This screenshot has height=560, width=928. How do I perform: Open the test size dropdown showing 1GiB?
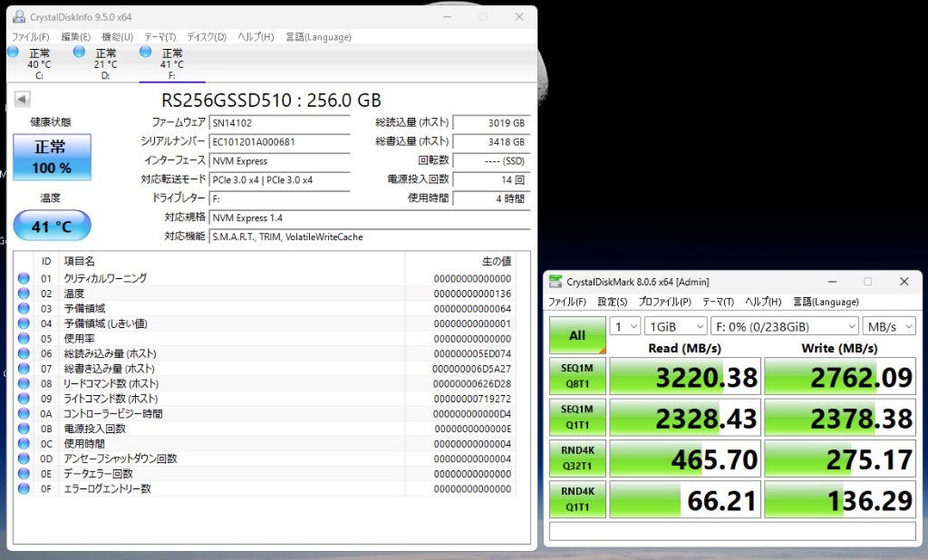(x=675, y=326)
